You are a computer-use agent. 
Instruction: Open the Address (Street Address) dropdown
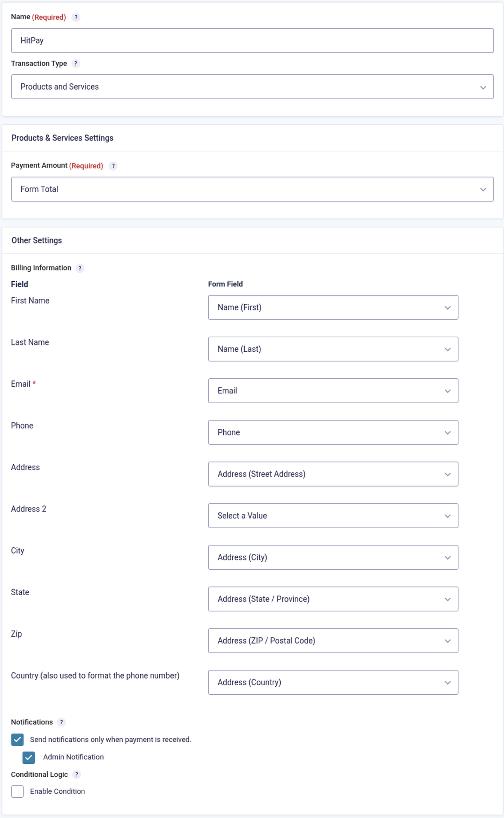[x=333, y=474]
